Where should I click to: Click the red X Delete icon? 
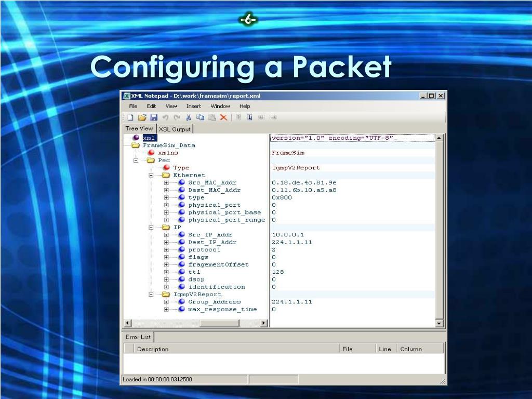(x=223, y=117)
